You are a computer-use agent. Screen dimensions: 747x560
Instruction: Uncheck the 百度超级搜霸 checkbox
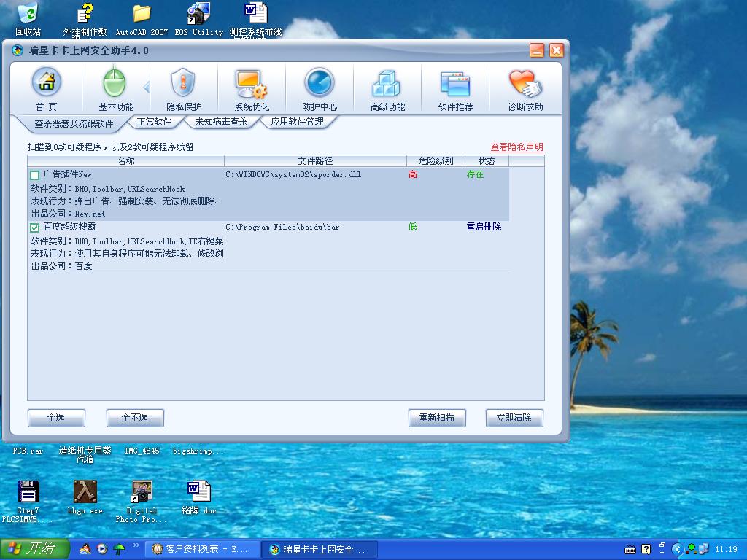pos(34,227)
